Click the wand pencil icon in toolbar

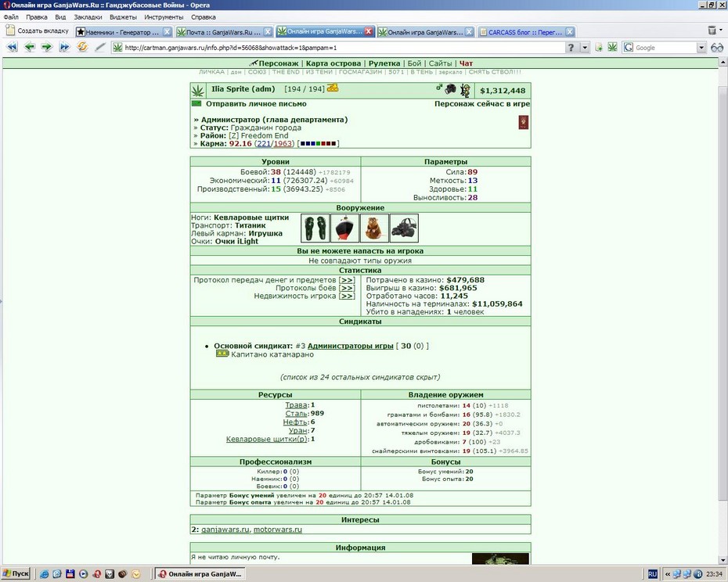pyautogui.click(x=100, y=47)
